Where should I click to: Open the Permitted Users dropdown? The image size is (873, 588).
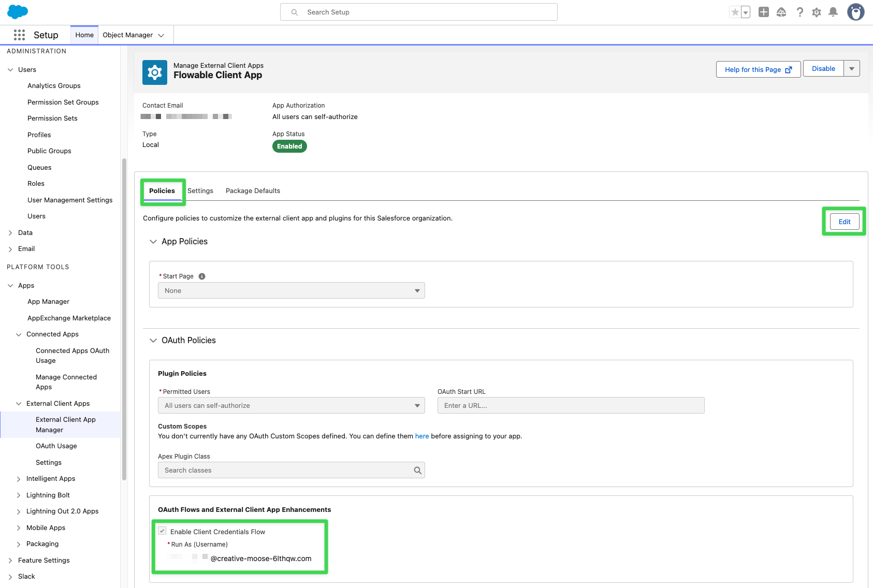(x=417, y=405)
